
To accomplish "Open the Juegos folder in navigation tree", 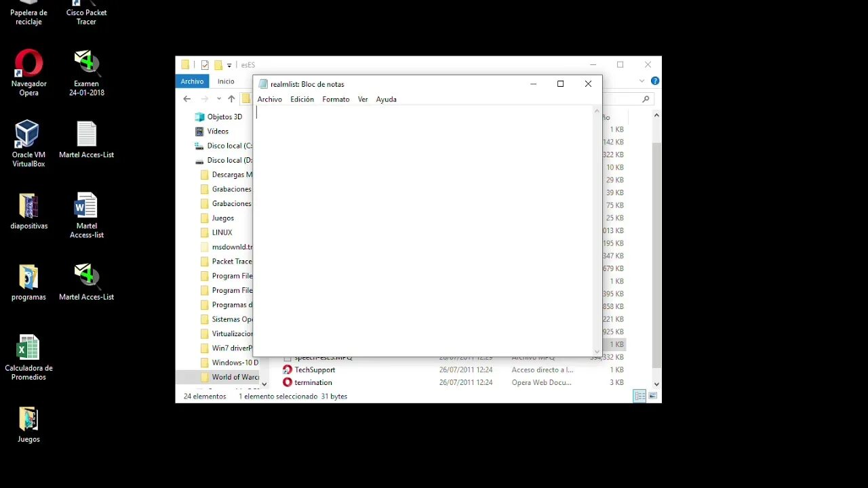I will [217, 218].
